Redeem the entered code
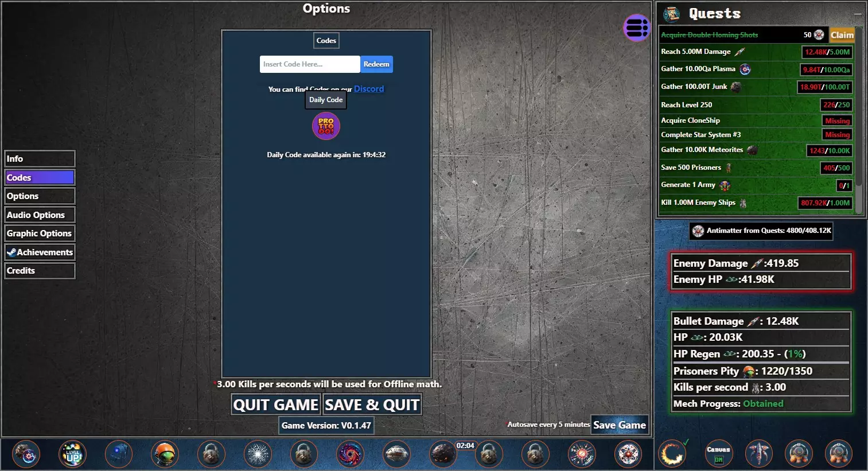This screenshot has width=868, height=471. (376, 64)
